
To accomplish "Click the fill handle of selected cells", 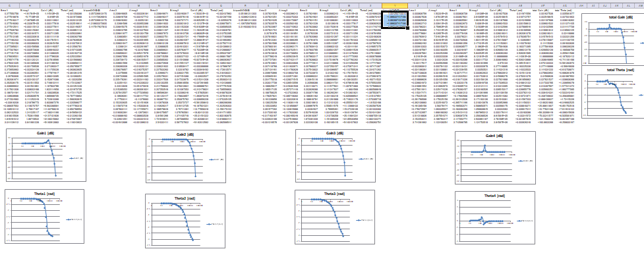I will 408,28.
